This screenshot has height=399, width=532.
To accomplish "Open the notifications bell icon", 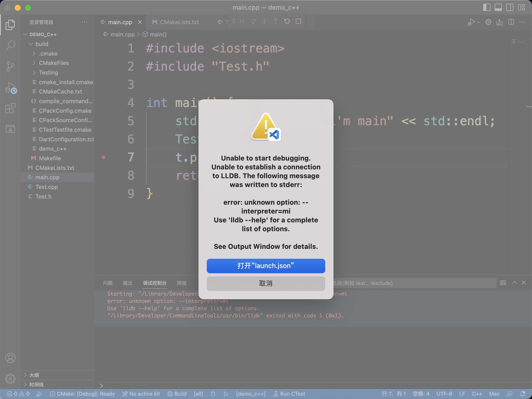I will click(x=523, y=394).
